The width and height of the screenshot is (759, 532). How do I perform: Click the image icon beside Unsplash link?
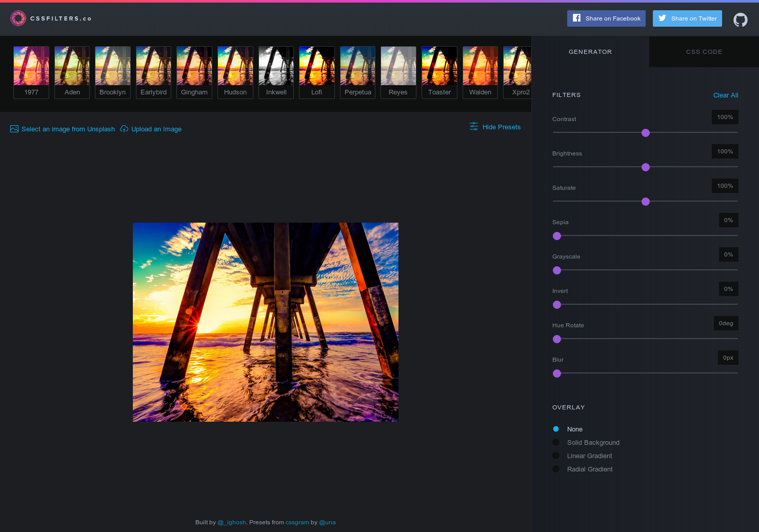pyautogui.click(x=14, y=129)
